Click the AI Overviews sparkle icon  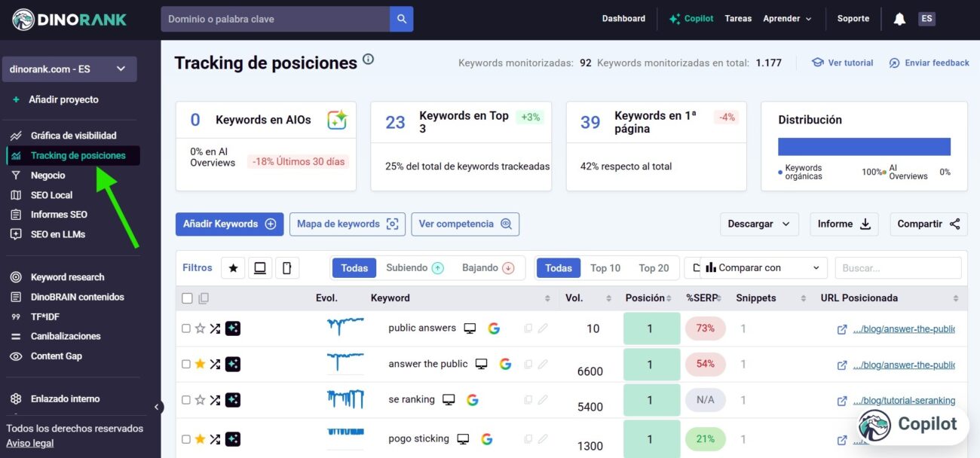[x=337, y=120]
